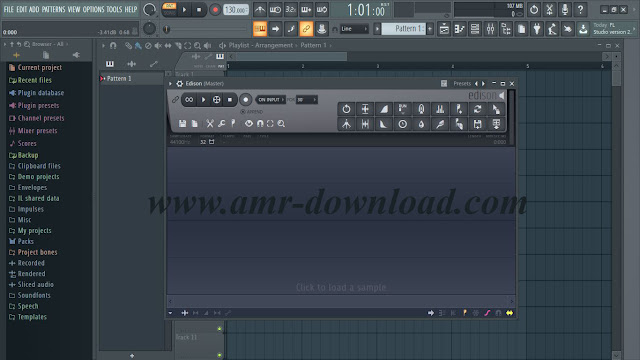Click Edison fade out curve button
Screen dimensions: 640x360
[x=384, y=124]
